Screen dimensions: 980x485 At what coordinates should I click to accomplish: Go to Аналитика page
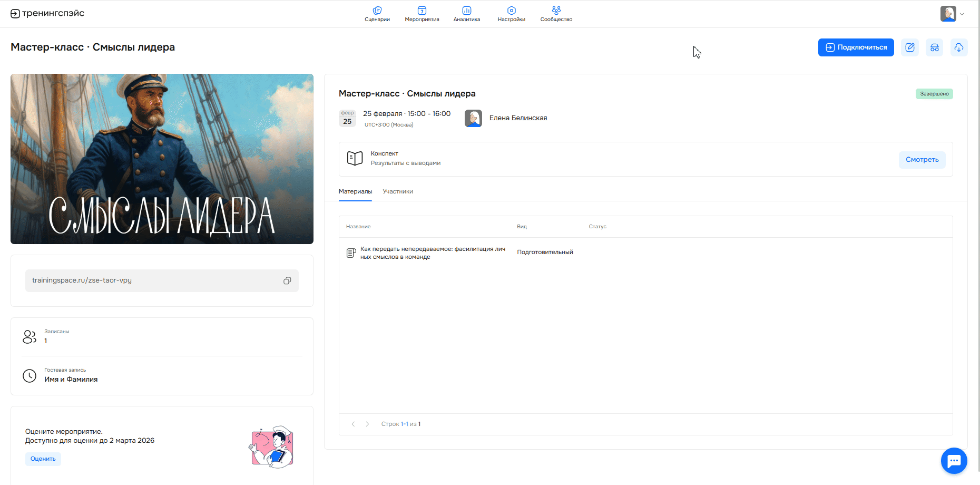tap(466, 14)
